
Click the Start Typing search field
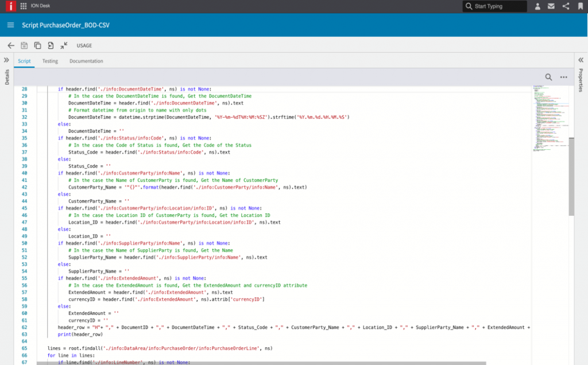point(494,6)
